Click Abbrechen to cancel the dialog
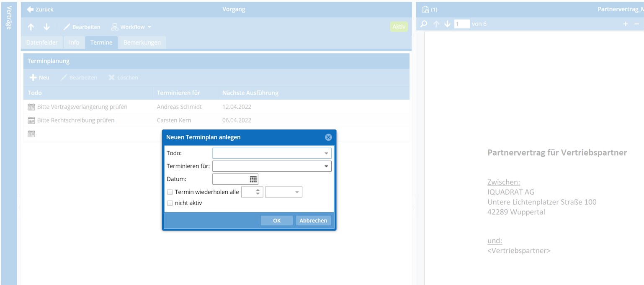The height and width of the screenshot is (285, 644). tap(313, 221)
